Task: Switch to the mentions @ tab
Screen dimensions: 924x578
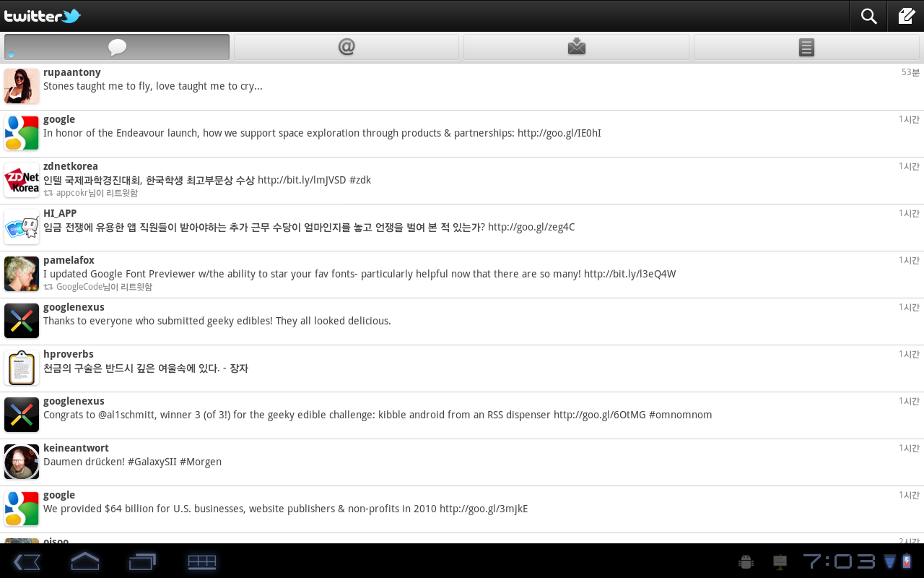Action: coord(346,47)
